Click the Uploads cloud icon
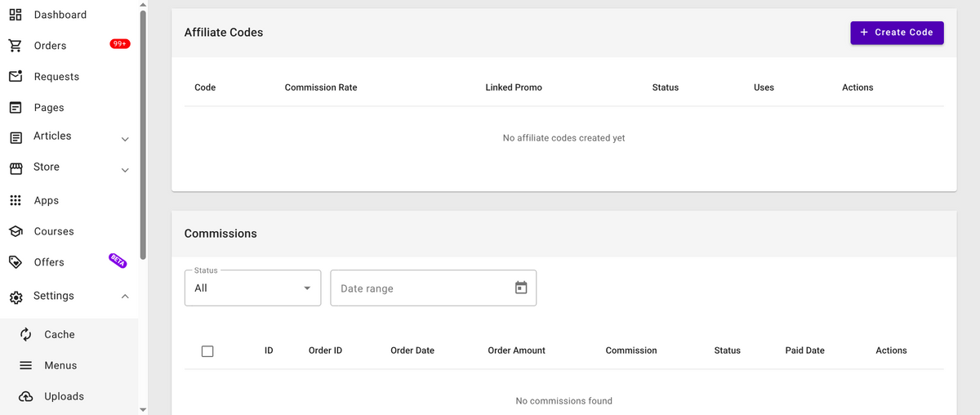This screenshot has width=980, height=415. 26,396
